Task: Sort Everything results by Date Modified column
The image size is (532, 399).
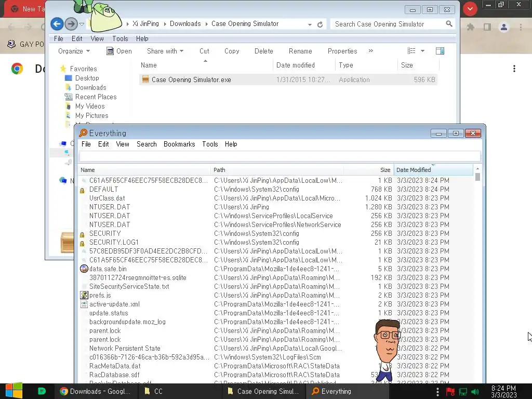Action: (433, 170)
